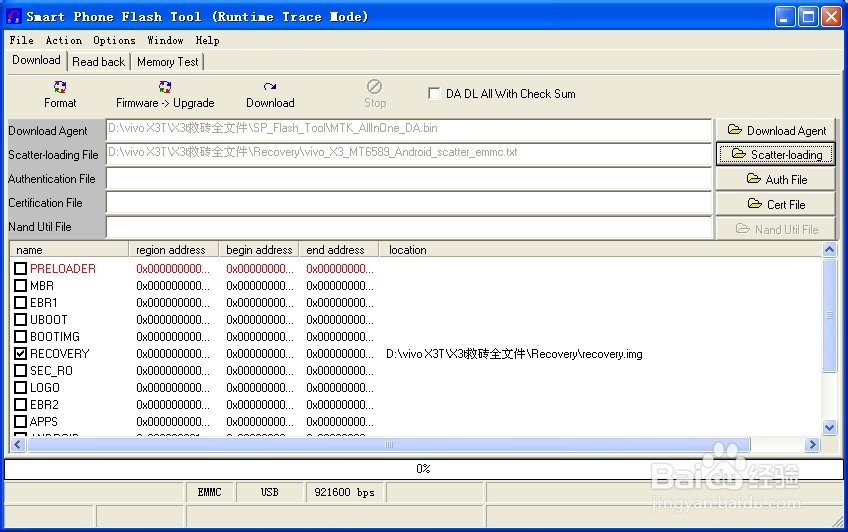Switch to the Memory Test tab

(x=168, y=62)
